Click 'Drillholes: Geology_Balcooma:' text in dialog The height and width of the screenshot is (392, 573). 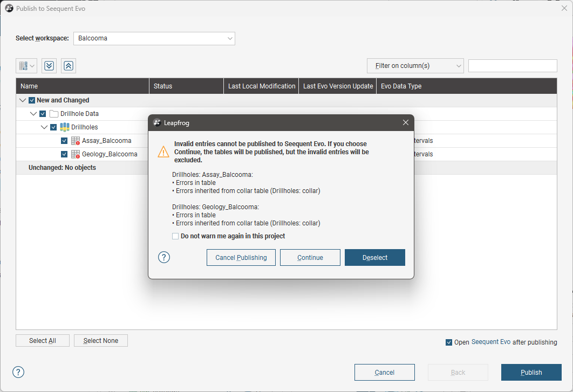click(x=216, y=207)
